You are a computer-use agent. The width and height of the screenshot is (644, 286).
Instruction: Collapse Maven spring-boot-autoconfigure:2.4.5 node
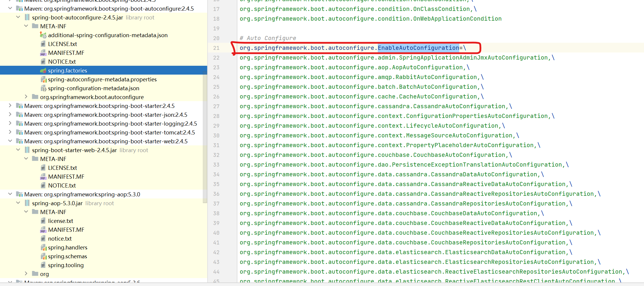click(10, 8)
